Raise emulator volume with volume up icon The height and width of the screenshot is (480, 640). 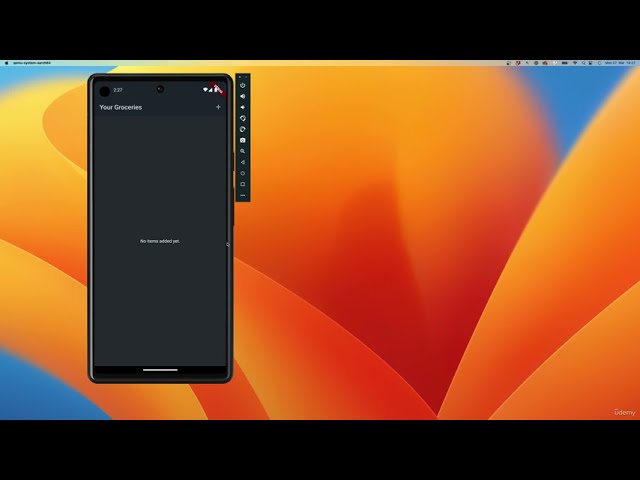(243, 96)
